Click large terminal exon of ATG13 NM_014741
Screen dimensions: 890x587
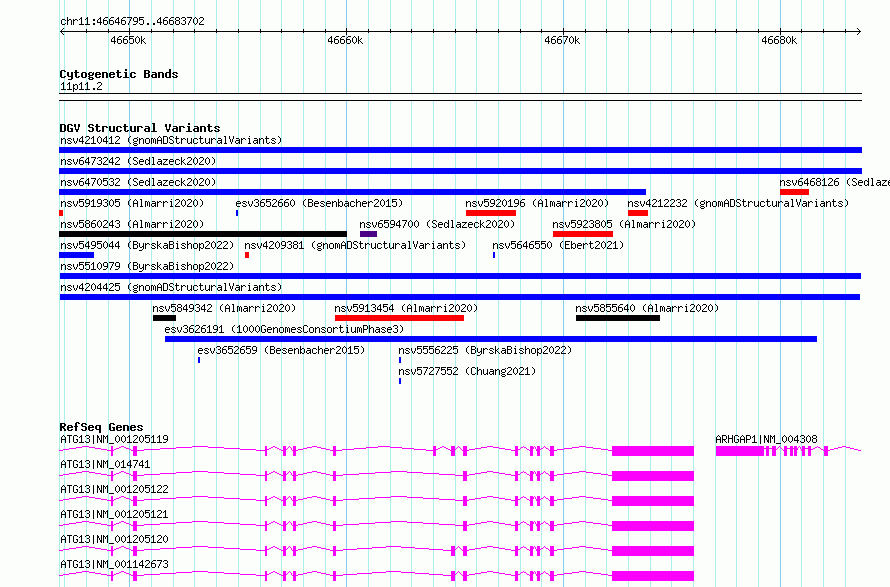pyautogui.click(x=653, y=476)
